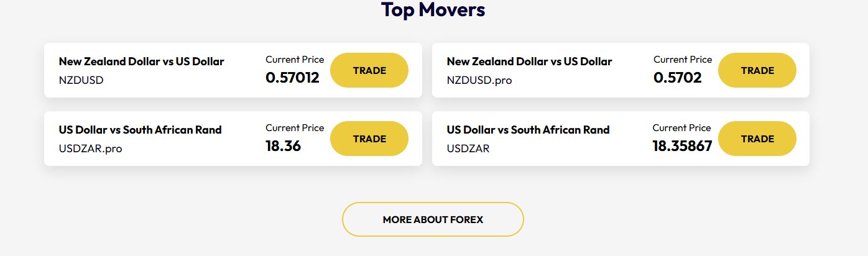Select New Zealand Dollar vs US Dollar title above NZDUSD
Image resolution: width=868 pixels, height=256 pixels.
coord(141,62)
